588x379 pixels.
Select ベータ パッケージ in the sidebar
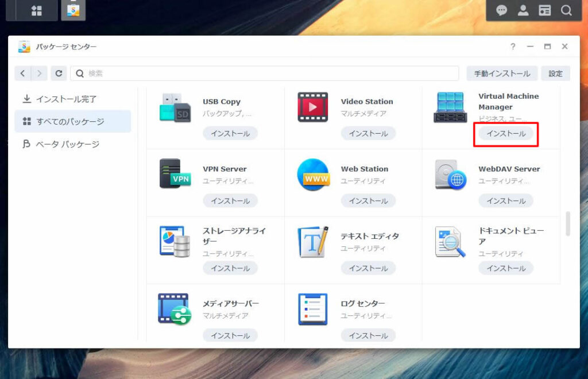[x=73, y=144]
